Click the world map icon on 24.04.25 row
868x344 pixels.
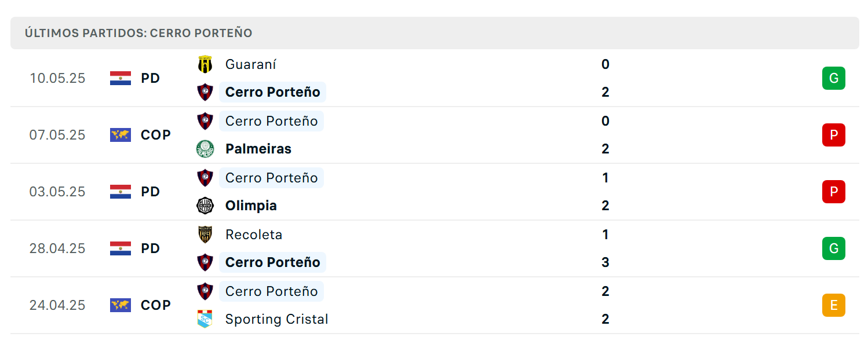pyautogui.click(x=121, y=305)
